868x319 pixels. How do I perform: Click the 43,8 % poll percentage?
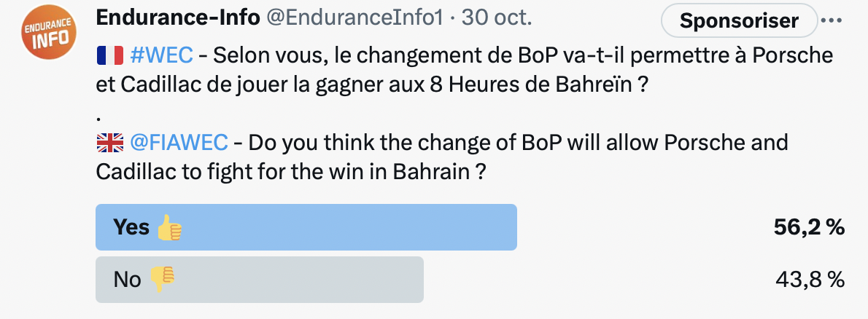pyautogui.click(x=810, y=280)
